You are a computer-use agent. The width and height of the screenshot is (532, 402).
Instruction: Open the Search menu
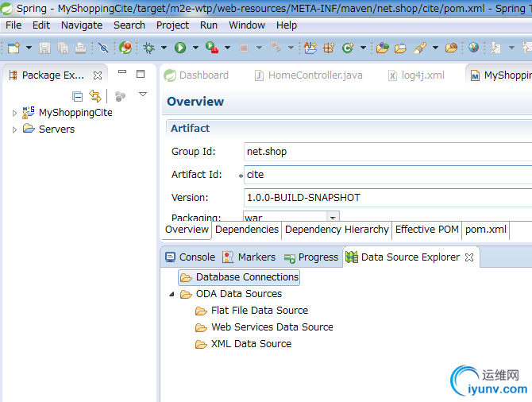pos(129,25)
